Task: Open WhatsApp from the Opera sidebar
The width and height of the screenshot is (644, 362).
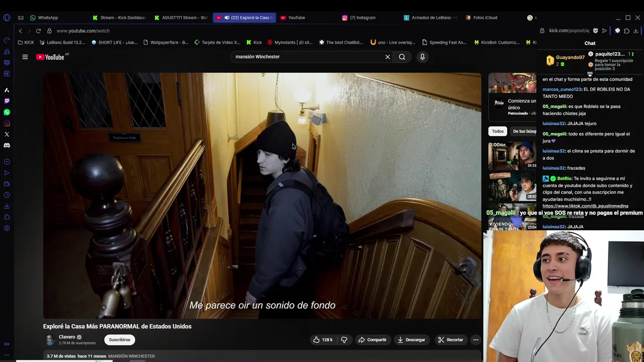Action: [7, 112]
